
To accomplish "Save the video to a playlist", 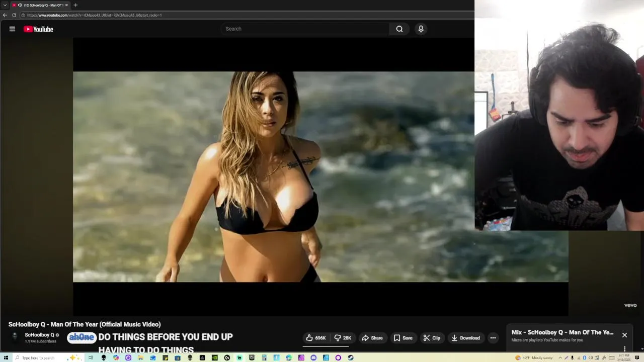I will point(403,338).
